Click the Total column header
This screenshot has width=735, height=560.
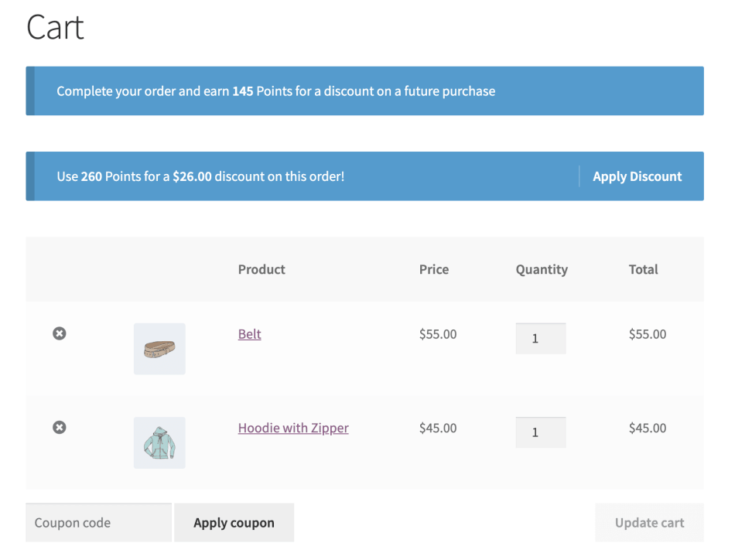(643, 269)
